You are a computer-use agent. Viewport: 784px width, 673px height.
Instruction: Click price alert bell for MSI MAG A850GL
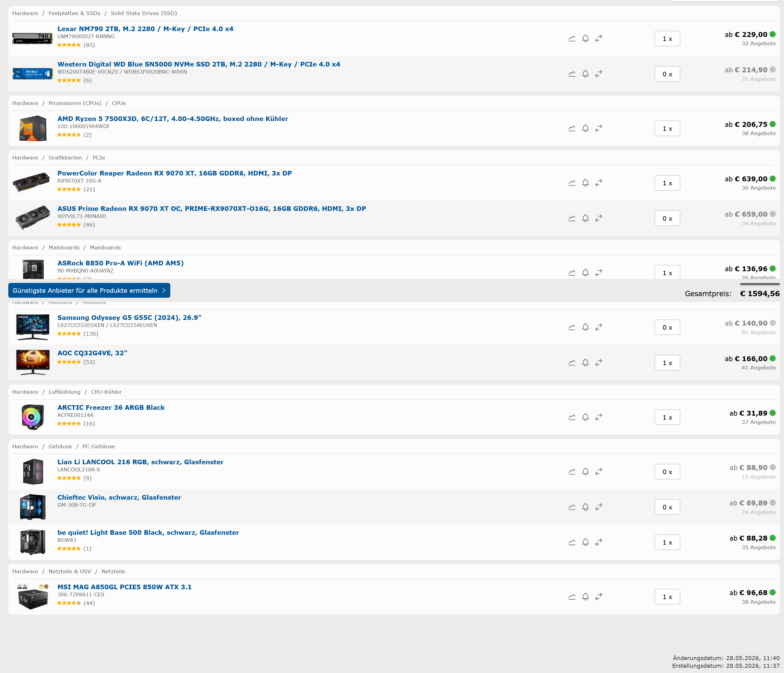pos(585,597)
